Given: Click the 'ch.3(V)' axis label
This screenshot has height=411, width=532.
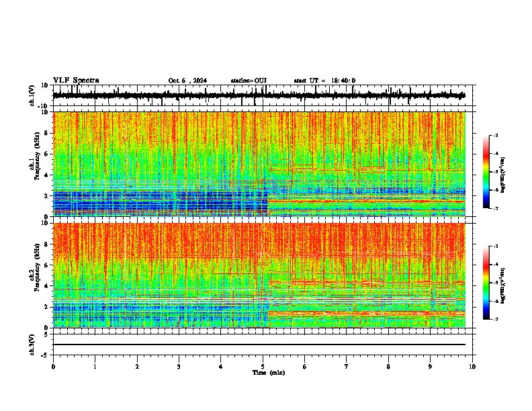Looking at the screenshot, I should click(32, 345).
